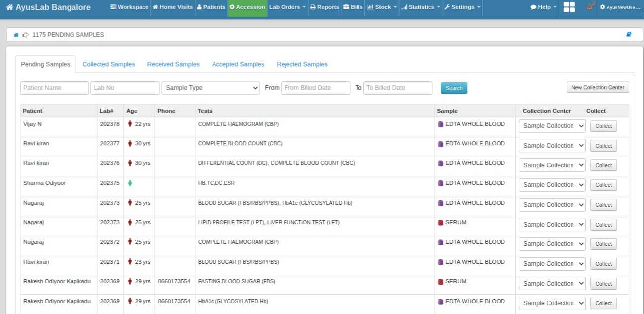Click the purple EDTA vial icon in Ravi kiran's row

[x=440, y=143]
